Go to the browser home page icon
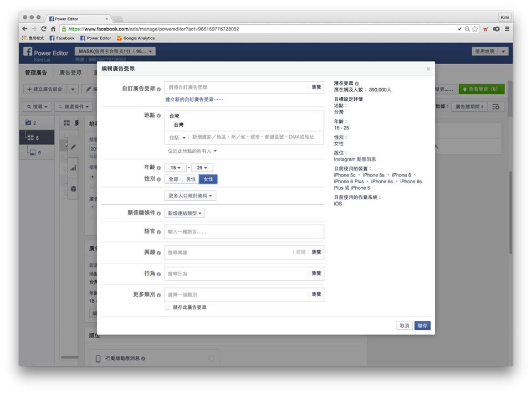The image size is (532, 393). click(x=53, y=29)
